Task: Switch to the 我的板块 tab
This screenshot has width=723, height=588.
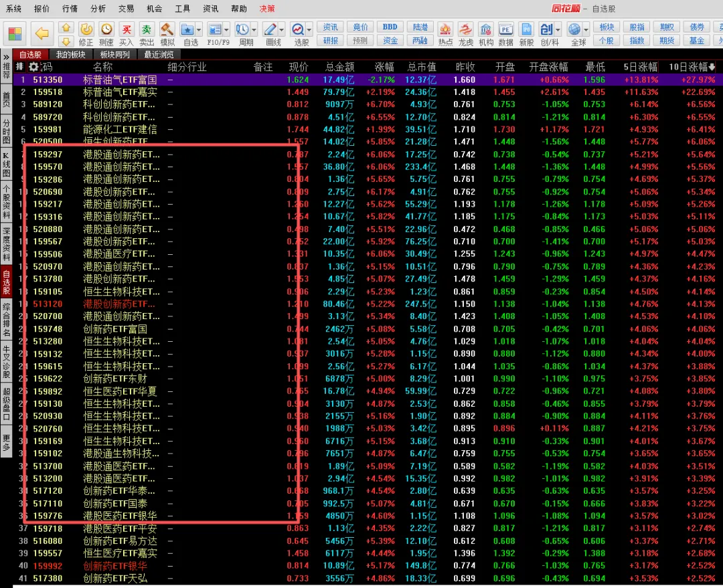Action: (70, 54)
